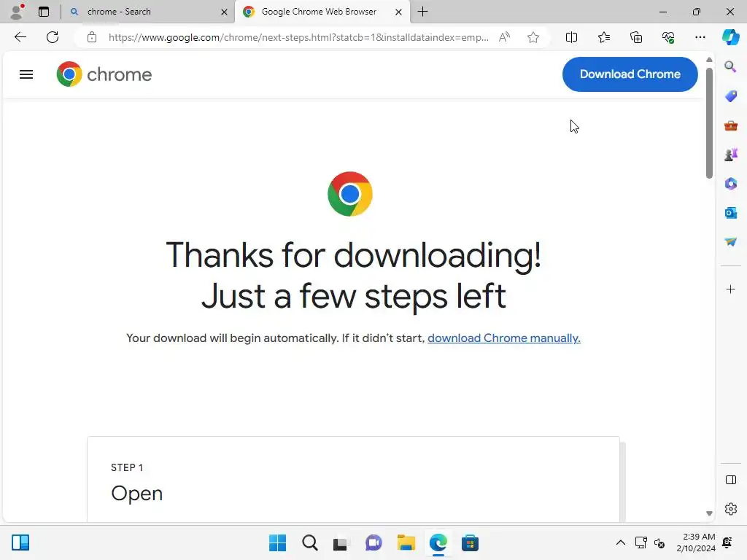Open the Windows Widgets panel
Screen dimensions: 747x560
20,542
